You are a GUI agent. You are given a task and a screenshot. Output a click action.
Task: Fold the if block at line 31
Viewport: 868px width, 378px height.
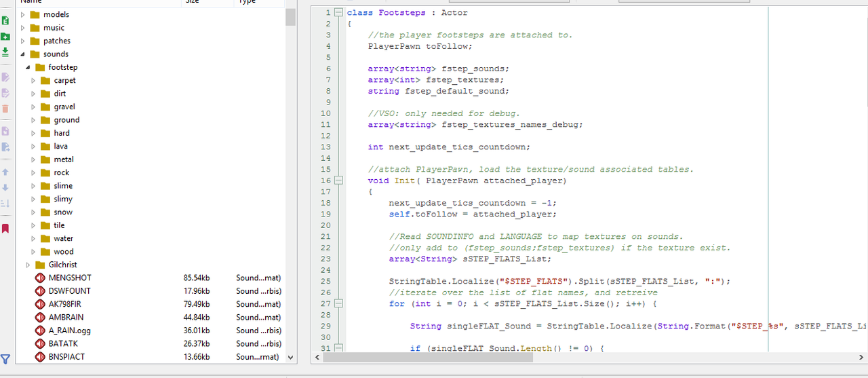[x=339, y=348]
